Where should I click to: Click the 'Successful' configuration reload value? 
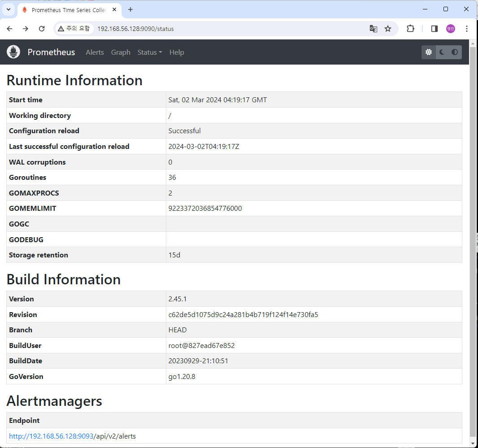184,131
